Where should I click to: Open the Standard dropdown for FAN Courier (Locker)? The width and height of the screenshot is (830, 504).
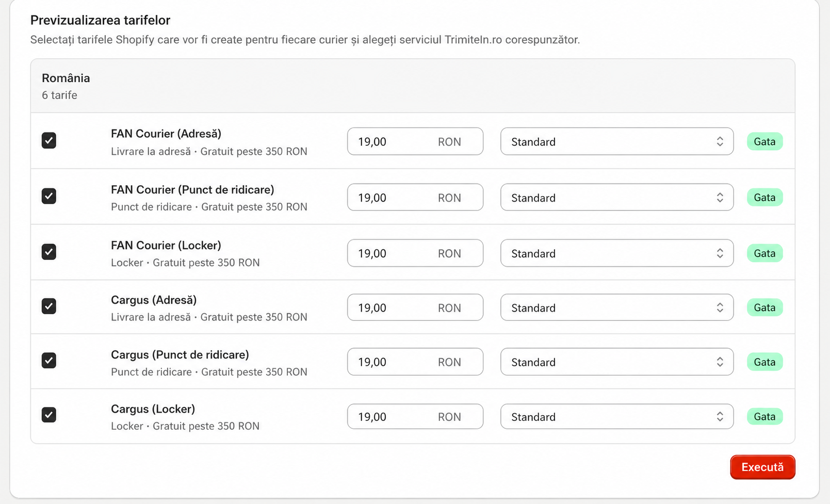coord(617,253)
